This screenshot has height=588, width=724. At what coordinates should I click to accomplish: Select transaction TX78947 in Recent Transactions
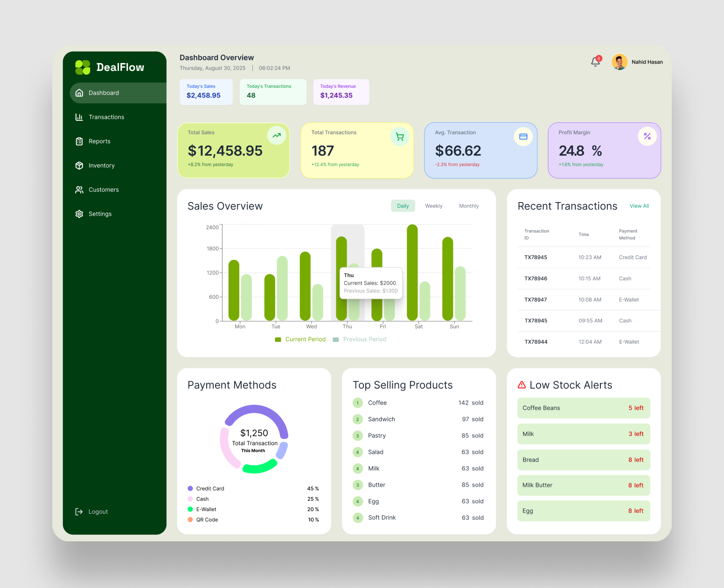(x=536, y=300)
